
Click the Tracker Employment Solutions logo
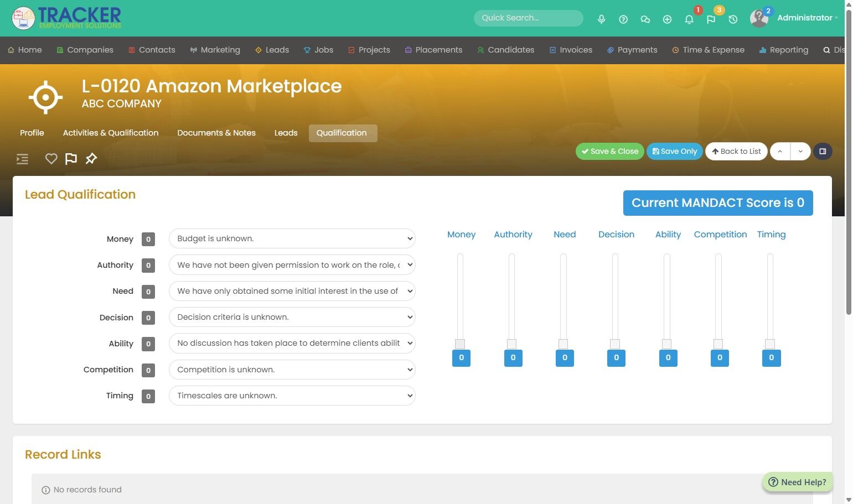pos(66,18)
